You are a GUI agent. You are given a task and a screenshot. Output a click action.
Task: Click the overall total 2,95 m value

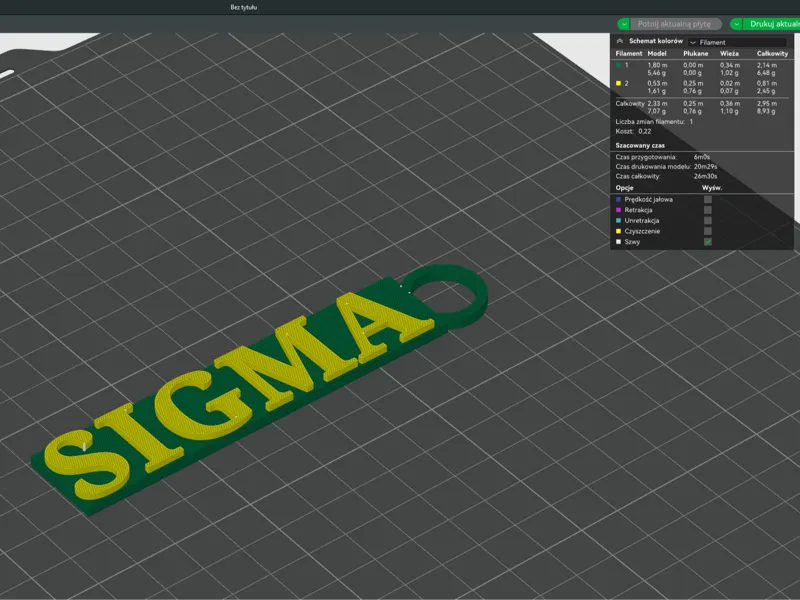pos(767,104)
